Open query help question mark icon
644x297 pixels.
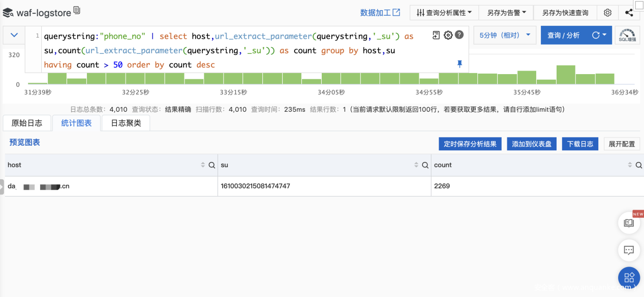coord(459,35)
